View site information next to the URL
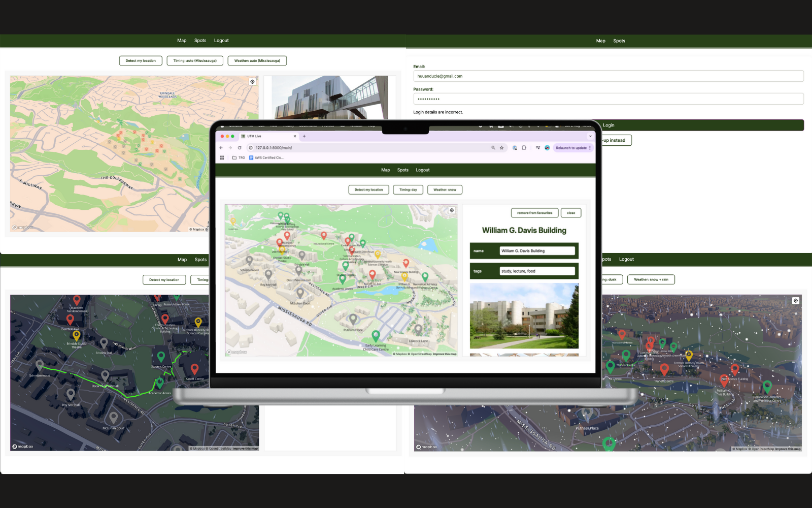The width and height of the screenshot is (812, 508). point(251,148)
